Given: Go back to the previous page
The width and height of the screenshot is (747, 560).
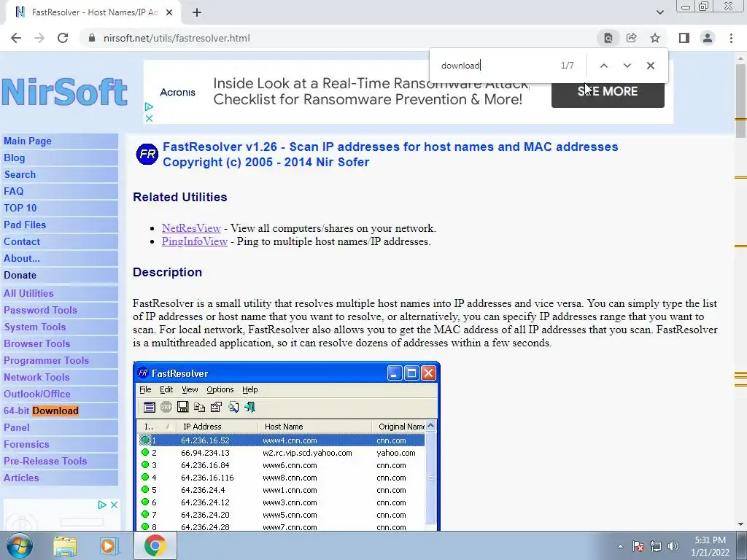Looking at the screenshot, I should [16, 38].
